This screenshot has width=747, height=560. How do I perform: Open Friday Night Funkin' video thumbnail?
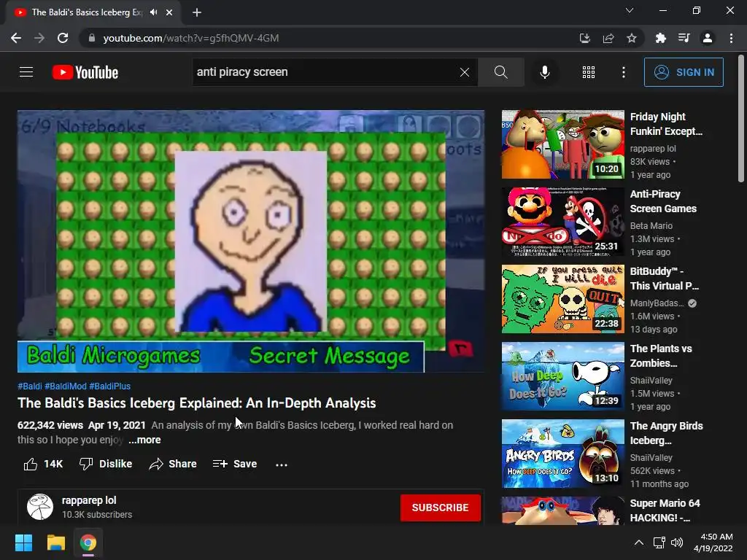(562, 144)
